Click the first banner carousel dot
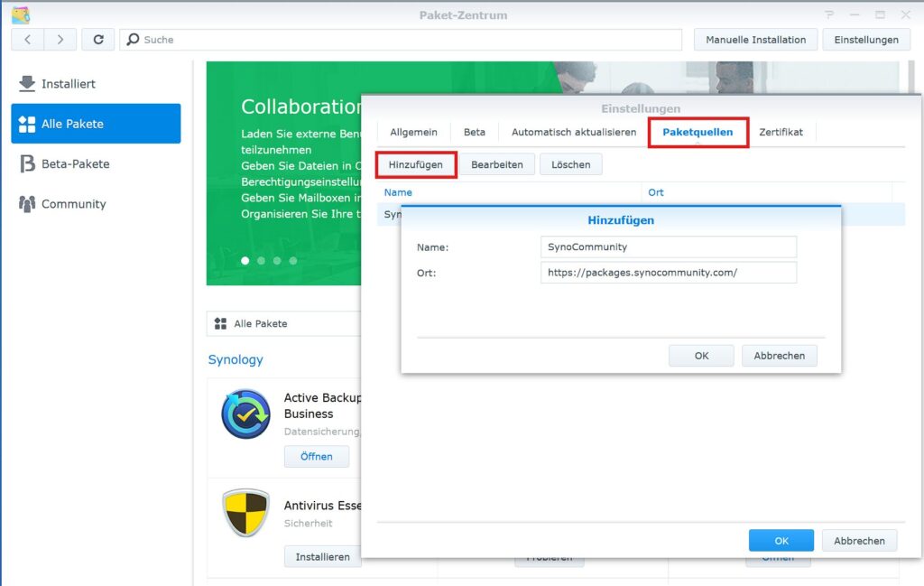Viewport: 924px width, 586px height. point(245,260)
